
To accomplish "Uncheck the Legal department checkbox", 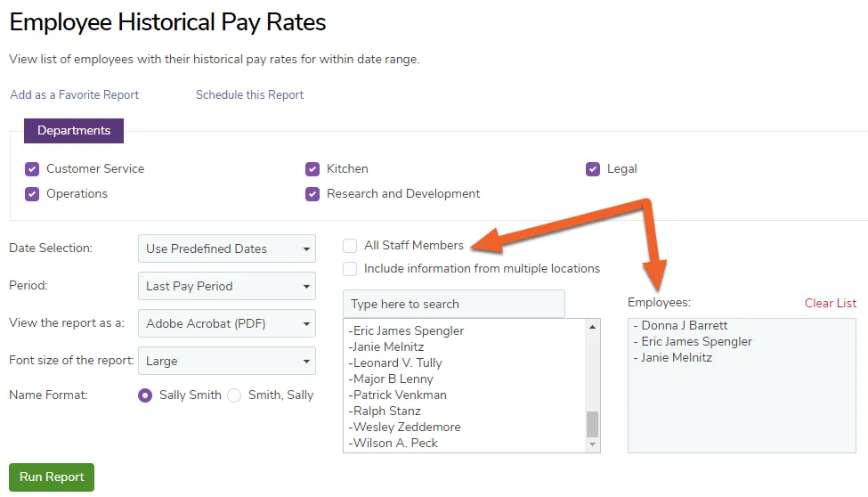I will click(x=593, y=169).
